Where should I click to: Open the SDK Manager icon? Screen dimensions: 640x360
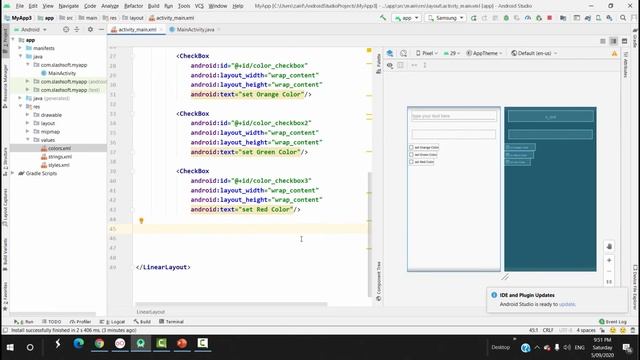coord(609,18)
